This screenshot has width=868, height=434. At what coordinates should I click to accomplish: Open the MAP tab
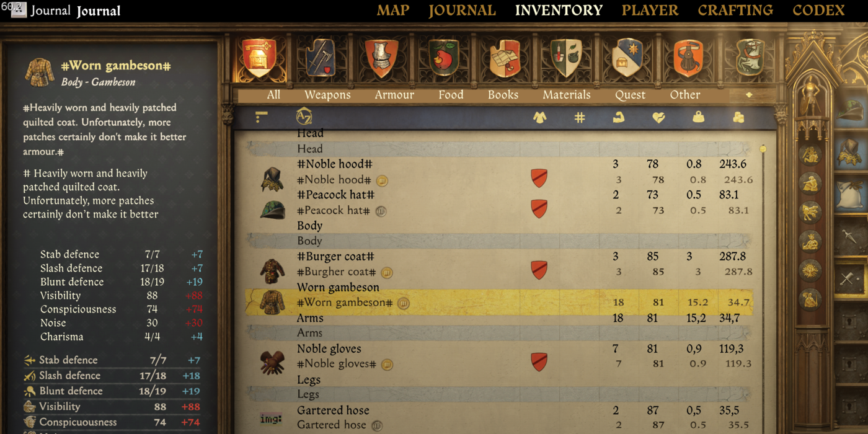393,11
